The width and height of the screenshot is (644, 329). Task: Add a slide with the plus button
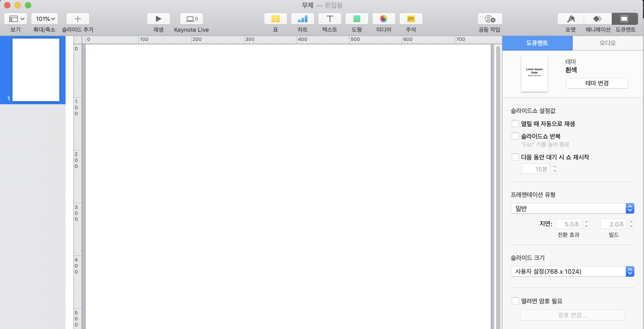pos(78,19)
